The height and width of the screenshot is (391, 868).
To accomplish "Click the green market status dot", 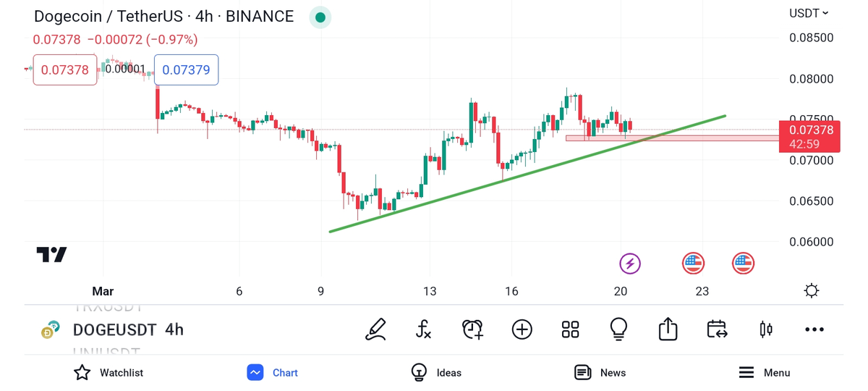I will point(320,17).
